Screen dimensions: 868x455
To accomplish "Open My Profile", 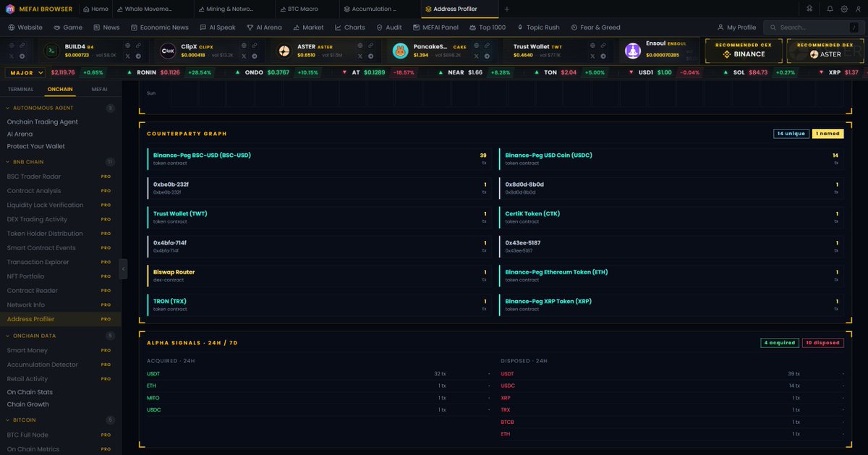I will click(736, 27).
